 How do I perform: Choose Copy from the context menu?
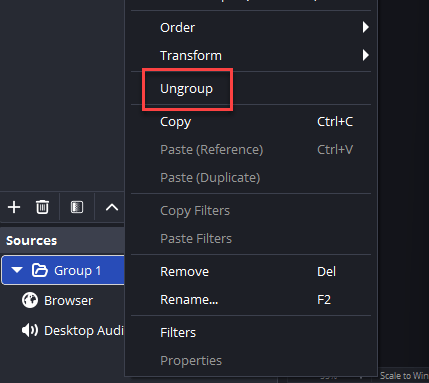(x=251, y=122)
